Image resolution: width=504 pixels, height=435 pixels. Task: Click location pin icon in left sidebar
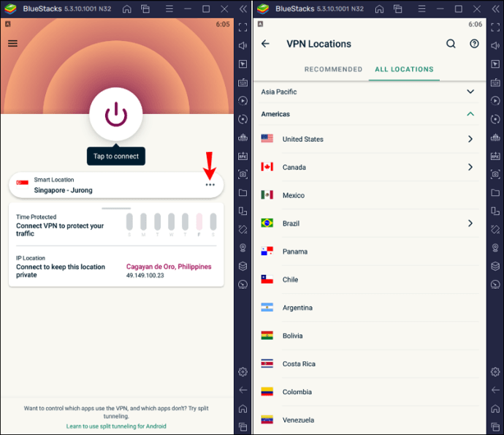click(243, 248)
